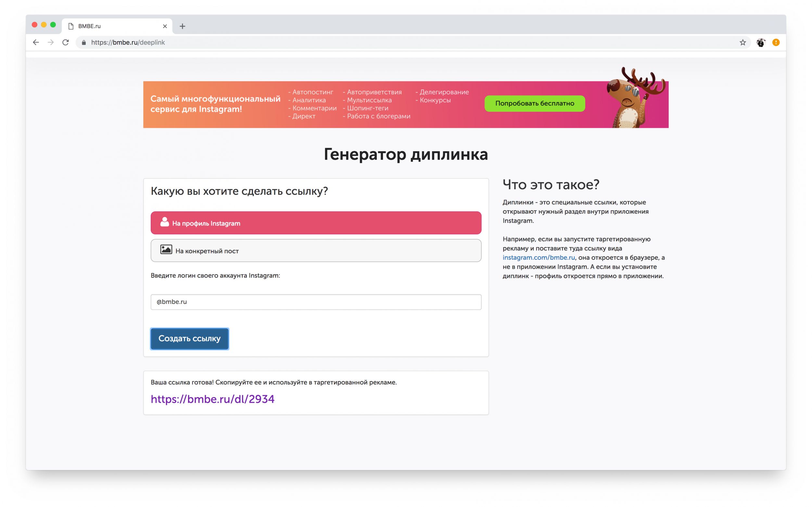Image resolution: width=812 pixels, height=507 pixels.
Task: Click 'Мультиссылка' in the banner list
Action: click(369, 100)
